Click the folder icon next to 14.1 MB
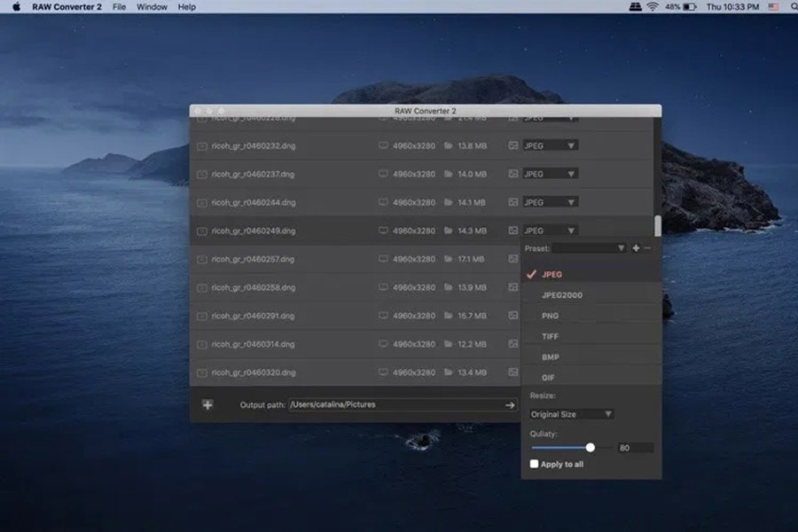 click(x=449, y=202)
